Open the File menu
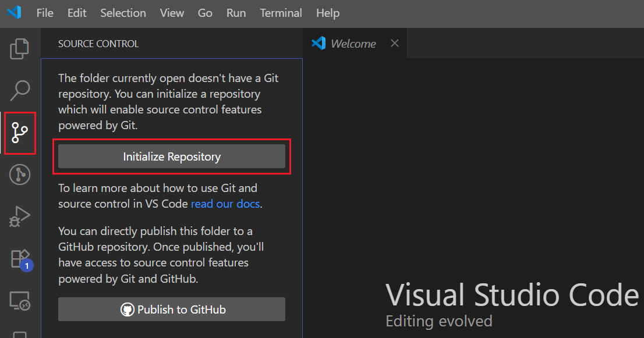This screenshot has height=338, width=644. tap(45, 13)
